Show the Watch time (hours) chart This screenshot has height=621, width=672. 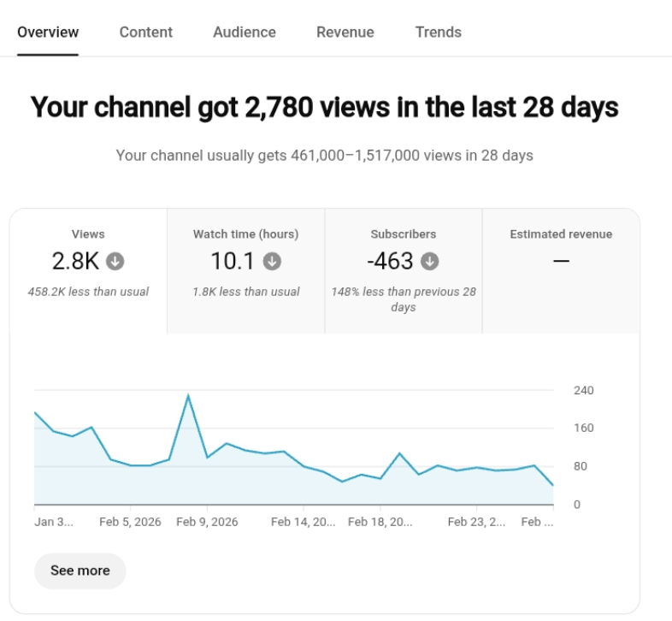click(245, 234)
